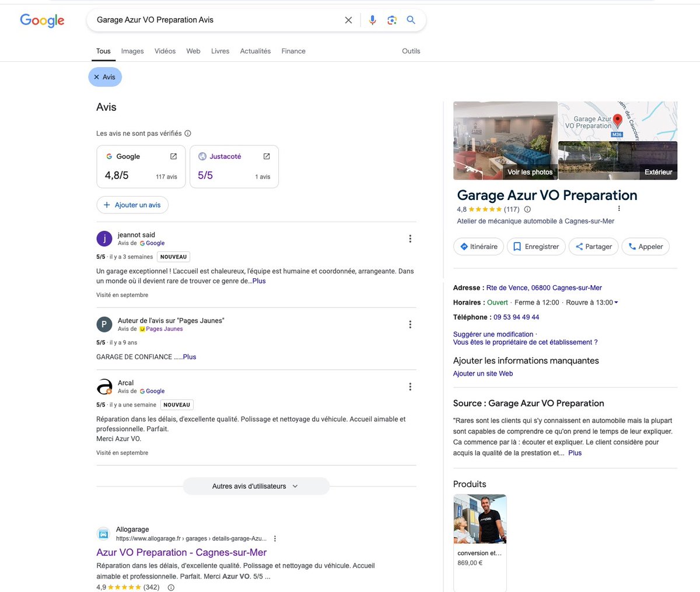700x592 pixels.
Task: Click the Google source link under Arcal
Action: (155, 391)
